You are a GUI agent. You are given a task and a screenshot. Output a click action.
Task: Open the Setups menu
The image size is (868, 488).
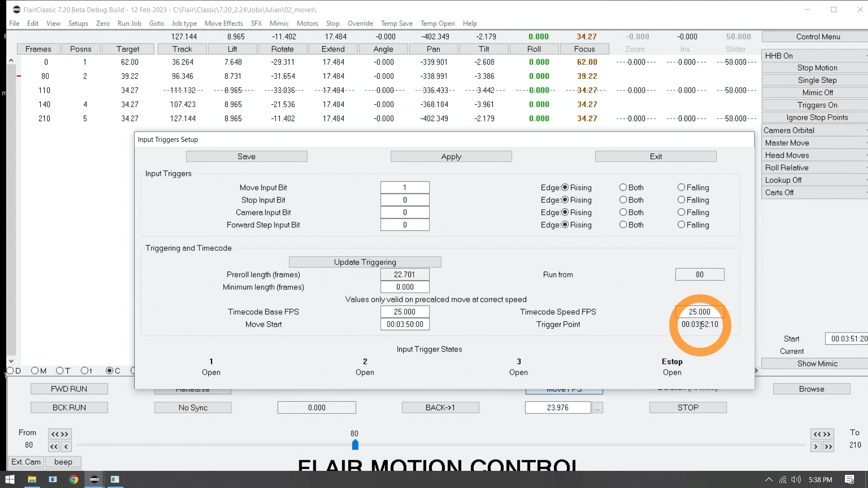pos(78,23)
